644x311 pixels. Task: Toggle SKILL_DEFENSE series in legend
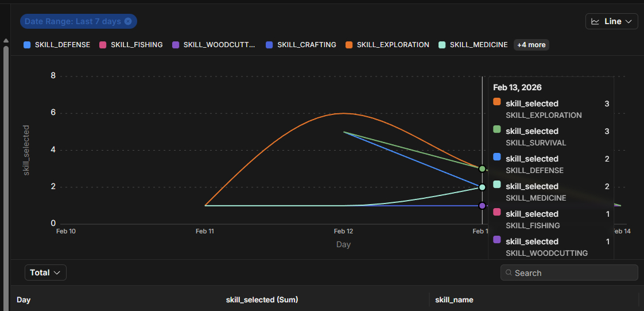click(x=62, y=45)
